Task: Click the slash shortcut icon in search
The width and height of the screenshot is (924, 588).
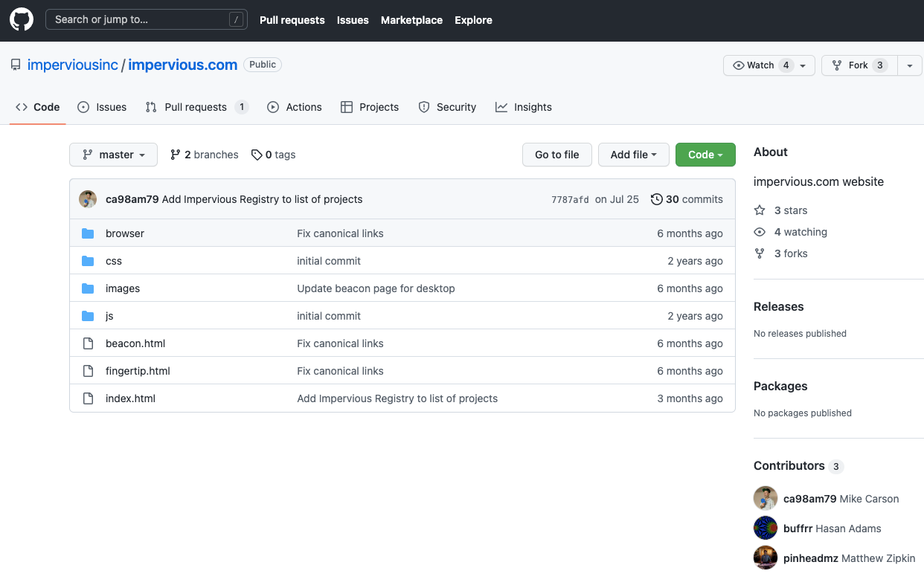Action: tap(236, 19)
